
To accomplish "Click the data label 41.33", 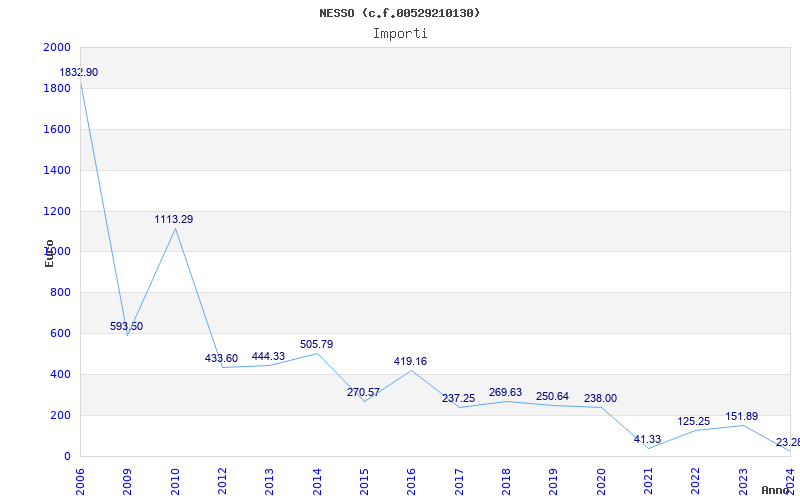I will point(647,439).
